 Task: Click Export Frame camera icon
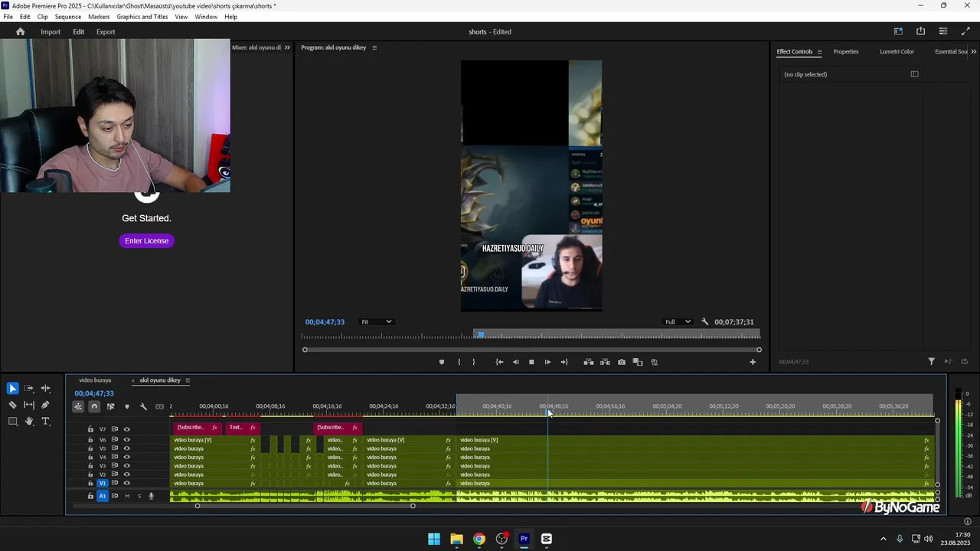[621, 362]
